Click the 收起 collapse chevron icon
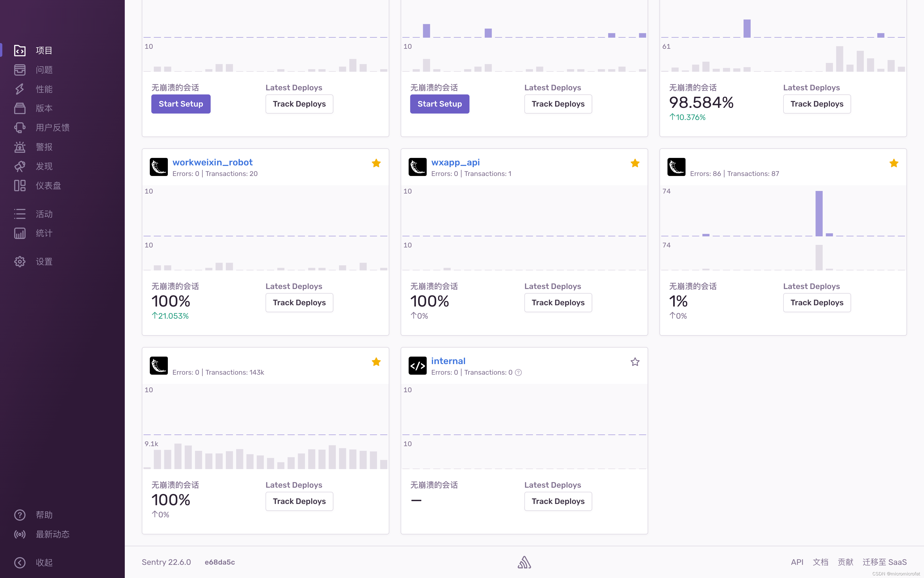The image size is (924, 578). tap(20, 562)
